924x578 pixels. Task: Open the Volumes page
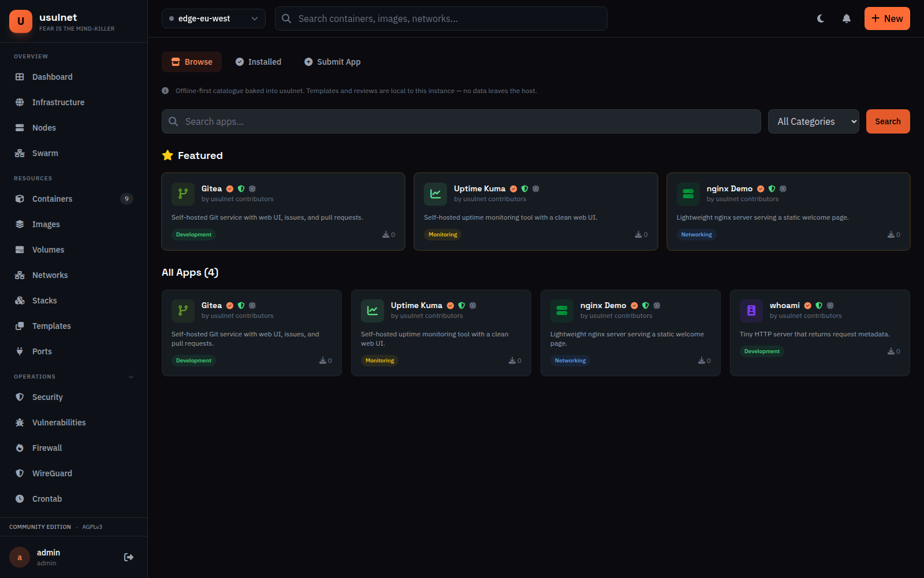pos(73,250)
